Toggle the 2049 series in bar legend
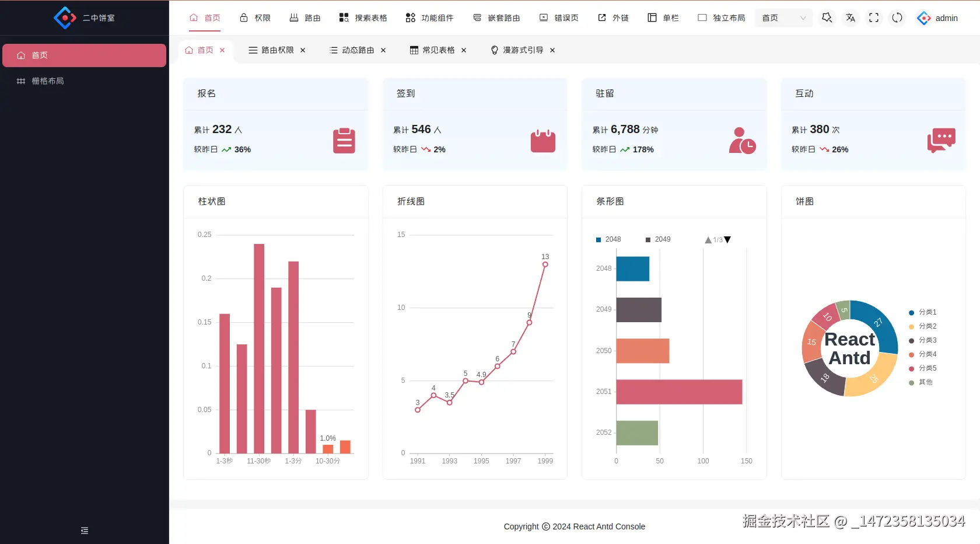980x544 pixels. (658, 239)
